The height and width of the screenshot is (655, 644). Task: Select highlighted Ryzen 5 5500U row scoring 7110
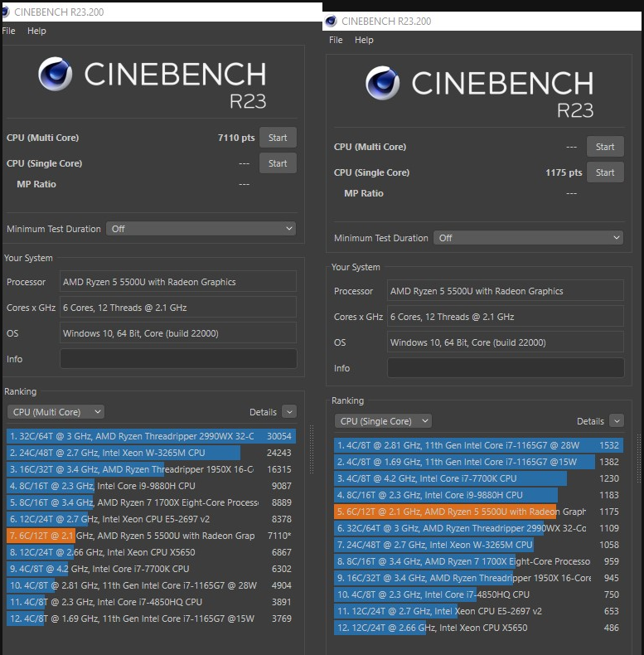click(151, 536)
